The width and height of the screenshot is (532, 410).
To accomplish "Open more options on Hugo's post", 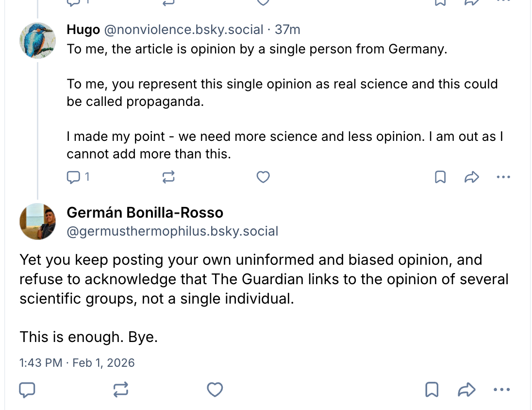I will pos(503,178).
